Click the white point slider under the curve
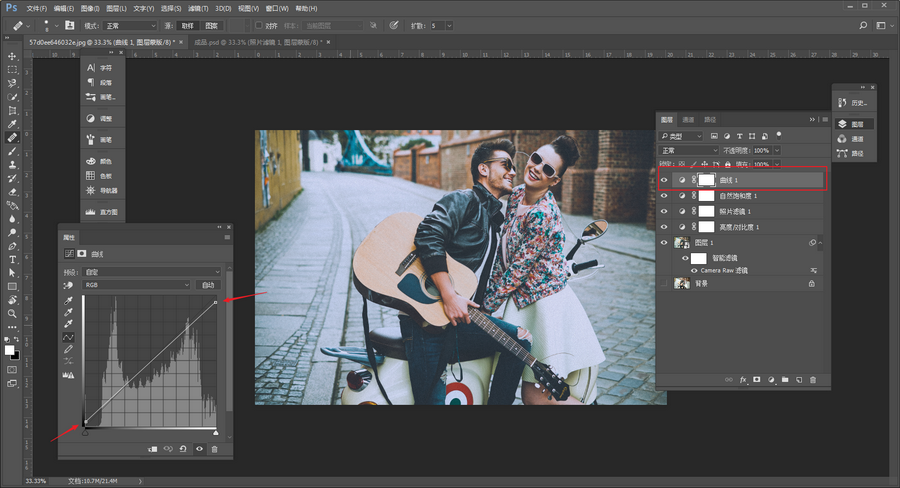This screenshot has width=900, height=488. point(215,431)
